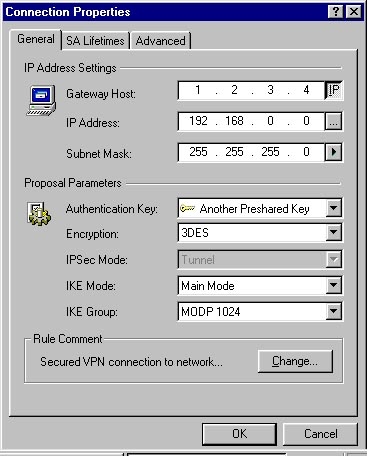The width and height of the screenshot is (367, 456).
Task: Click the Main Mode combo box
Action: tap(260, 285)
